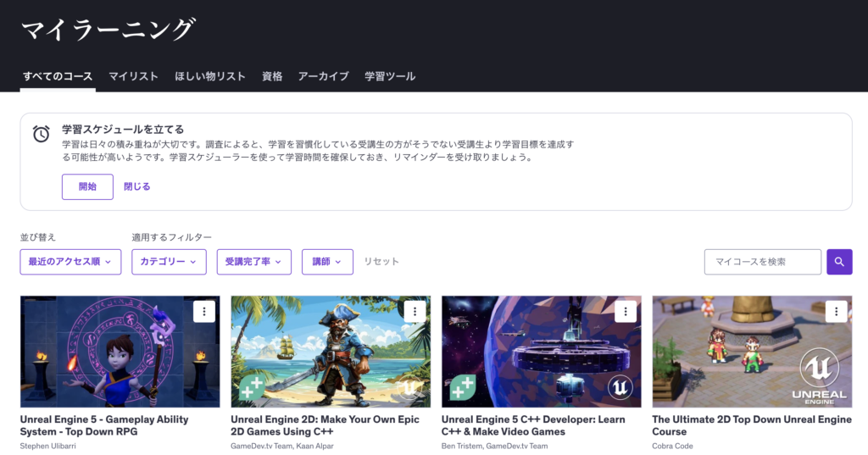Switch to the マイリスト tab
Image resolution: width=868 pixels, height=455 pixels.
pos(133,76)
